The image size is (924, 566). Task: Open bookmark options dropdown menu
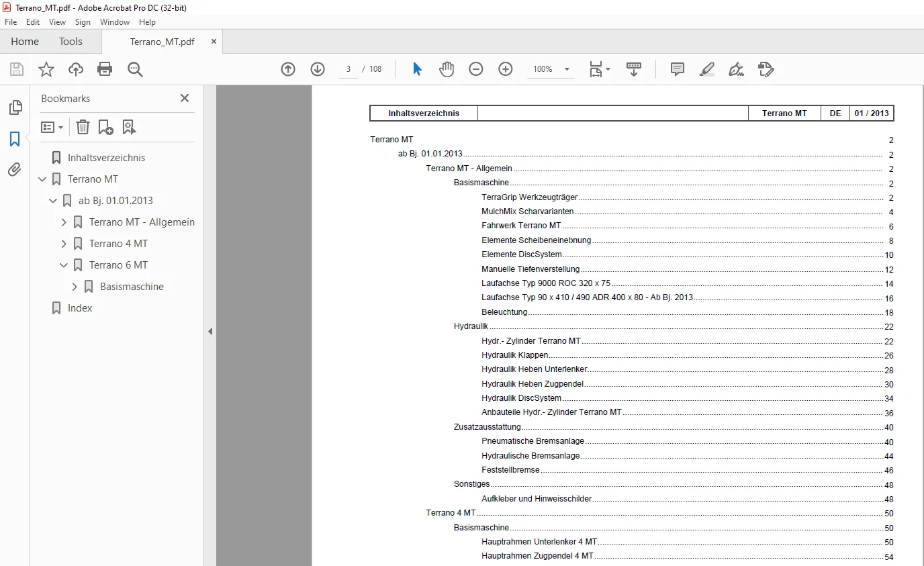click(52, 127)
